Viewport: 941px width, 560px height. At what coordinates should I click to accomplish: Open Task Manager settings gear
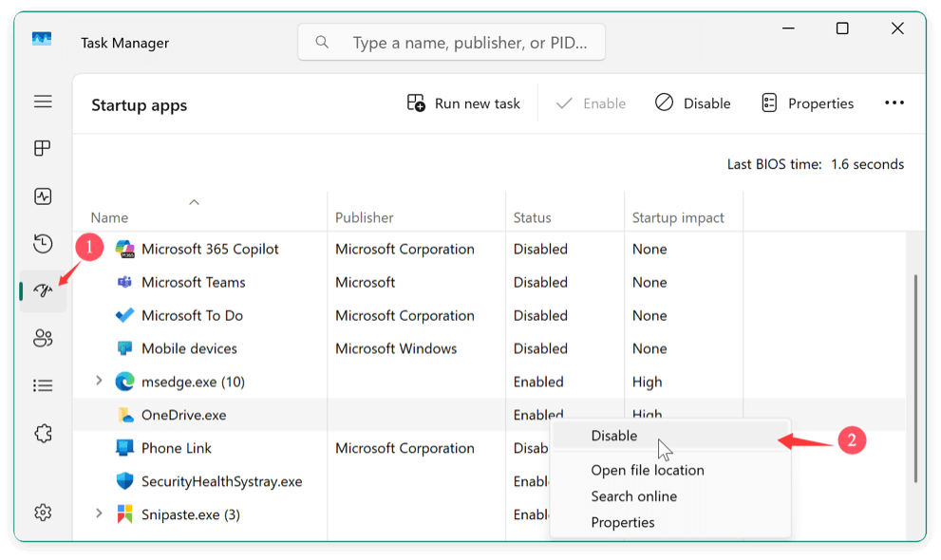(43, 513)
